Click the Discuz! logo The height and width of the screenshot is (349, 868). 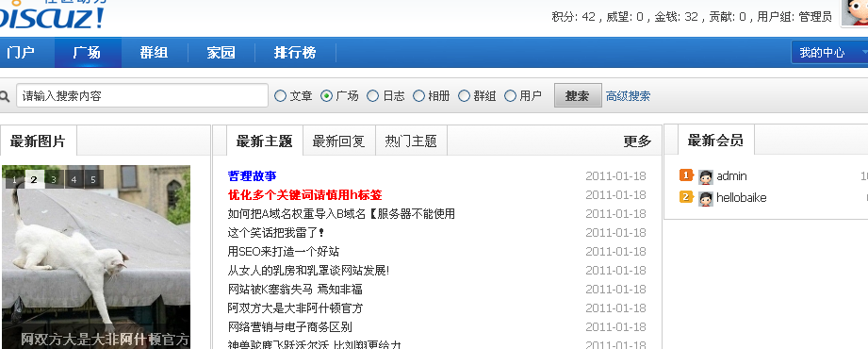tap(52, 15)
